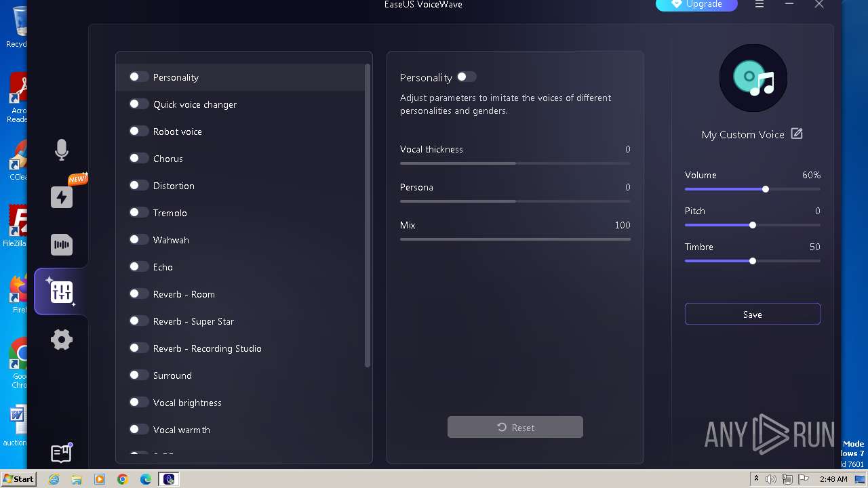Viewport: 868px width, 488px height.
Task: Click the Volume slider handle
Action: pos(766,189)
